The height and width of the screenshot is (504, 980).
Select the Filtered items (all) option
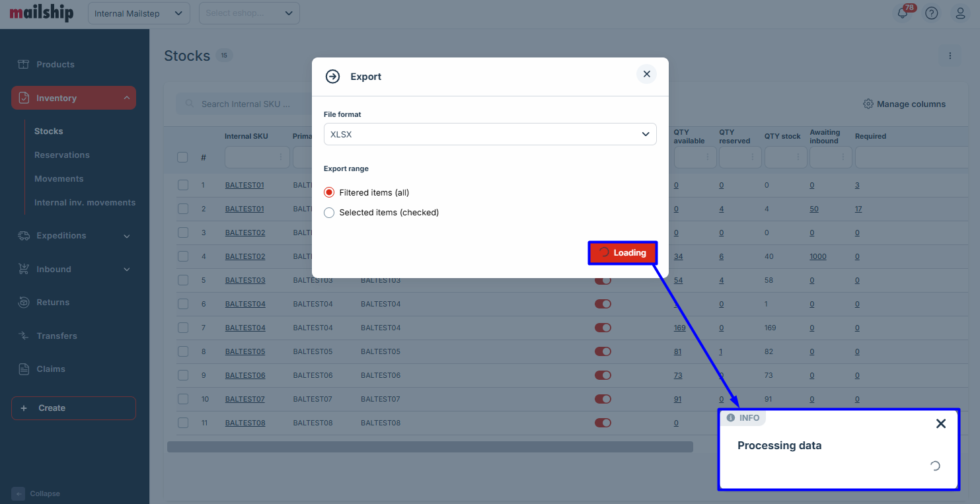point(329,193)
